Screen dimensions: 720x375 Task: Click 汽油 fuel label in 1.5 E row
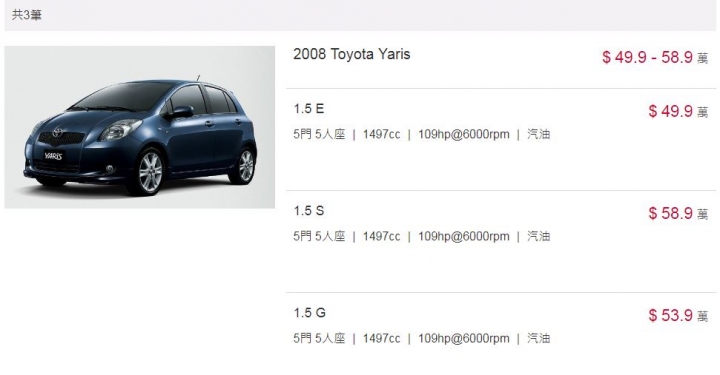click(x=539, y=134)
